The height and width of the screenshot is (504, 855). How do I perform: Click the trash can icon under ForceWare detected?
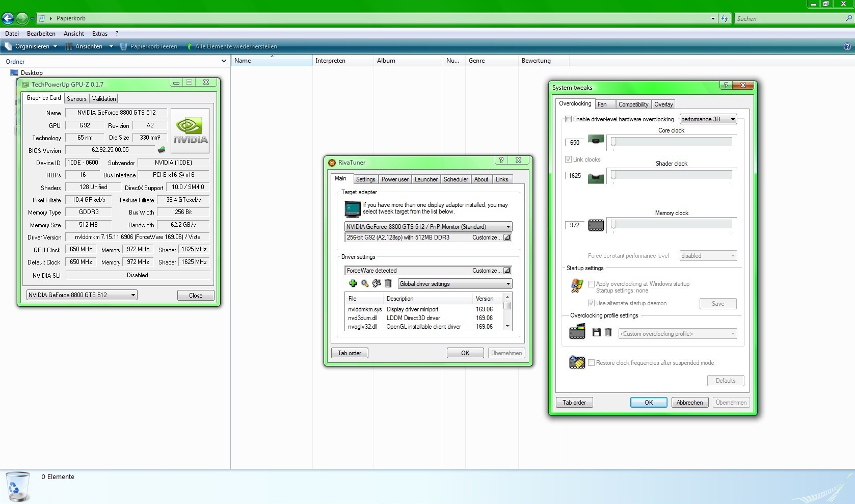click(388, 283)
